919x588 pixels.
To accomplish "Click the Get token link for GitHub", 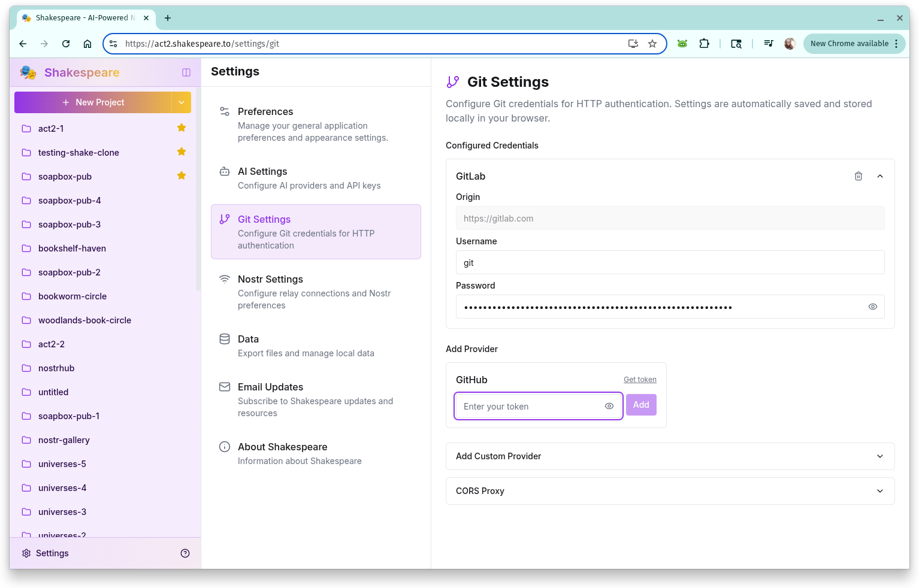I will point(639,379).
